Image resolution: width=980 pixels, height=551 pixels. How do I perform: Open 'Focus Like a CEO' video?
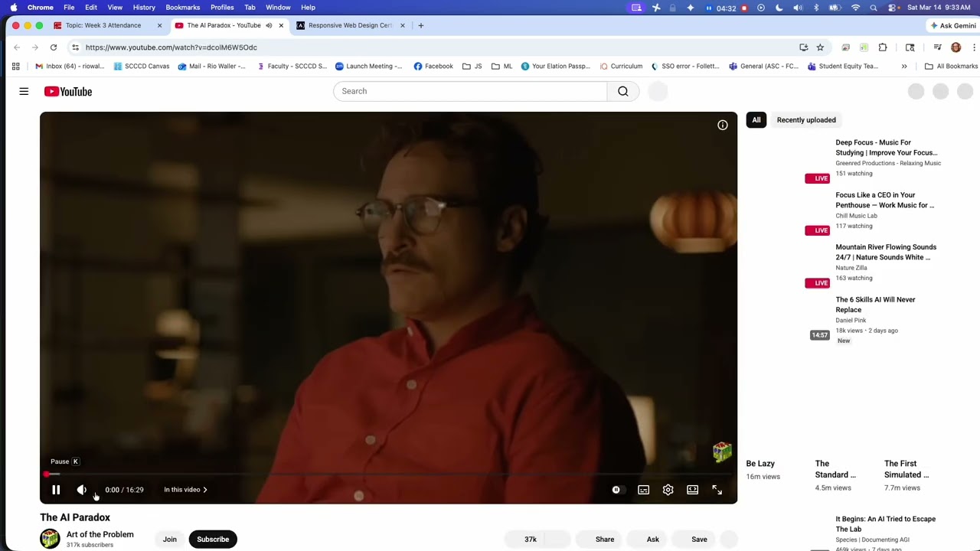[884, 200]
